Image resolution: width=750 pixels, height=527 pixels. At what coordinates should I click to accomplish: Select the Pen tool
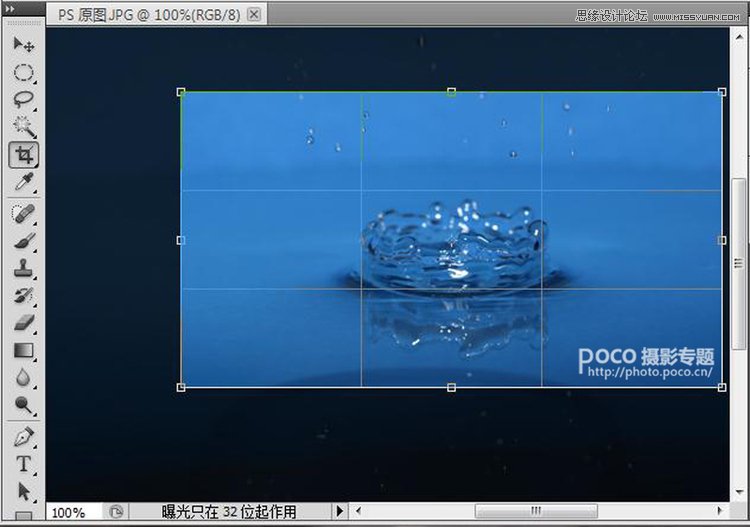(23, 437)
